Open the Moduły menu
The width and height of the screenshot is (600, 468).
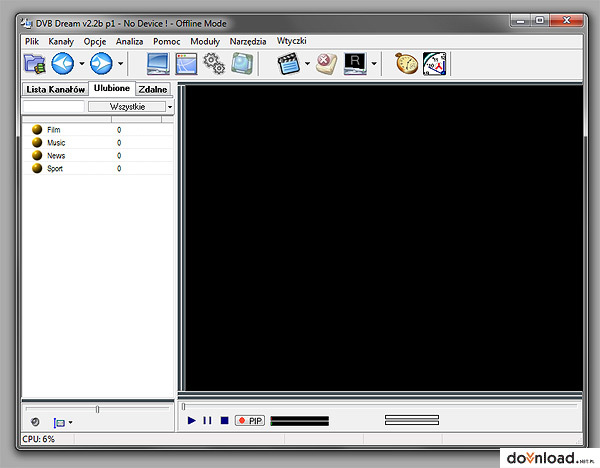(x=205, y=41)
